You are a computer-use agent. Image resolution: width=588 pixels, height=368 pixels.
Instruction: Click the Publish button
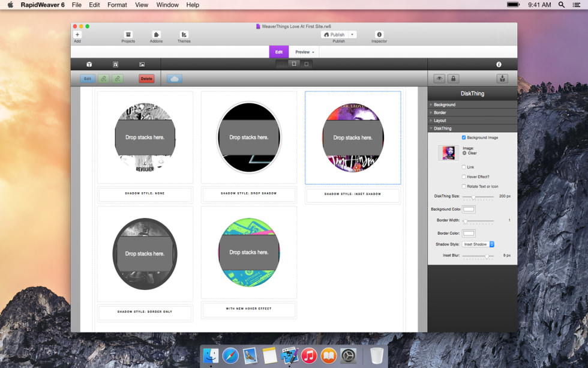click(x=334, y=34)
